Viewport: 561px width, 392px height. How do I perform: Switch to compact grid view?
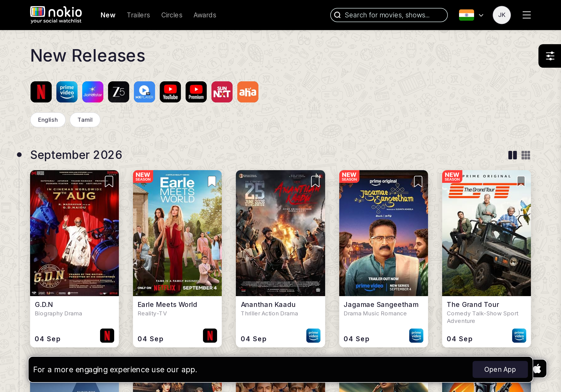coord(526,155)
